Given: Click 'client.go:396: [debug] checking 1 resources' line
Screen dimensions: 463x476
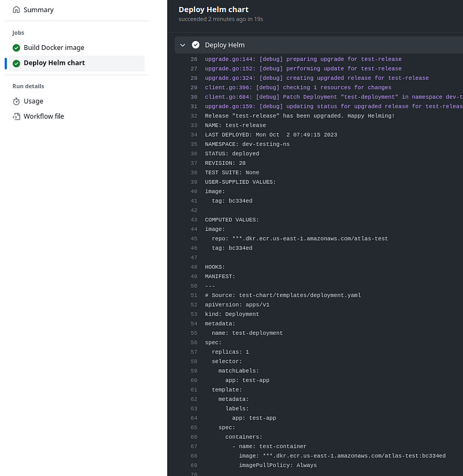Looking at the screenshot, I should pos(298,87).
